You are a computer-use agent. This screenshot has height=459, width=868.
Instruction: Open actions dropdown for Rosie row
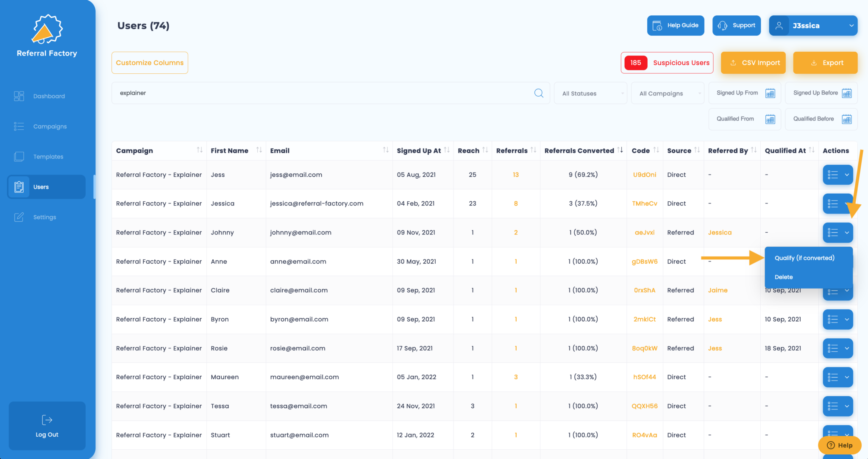[x=838, y=348]
